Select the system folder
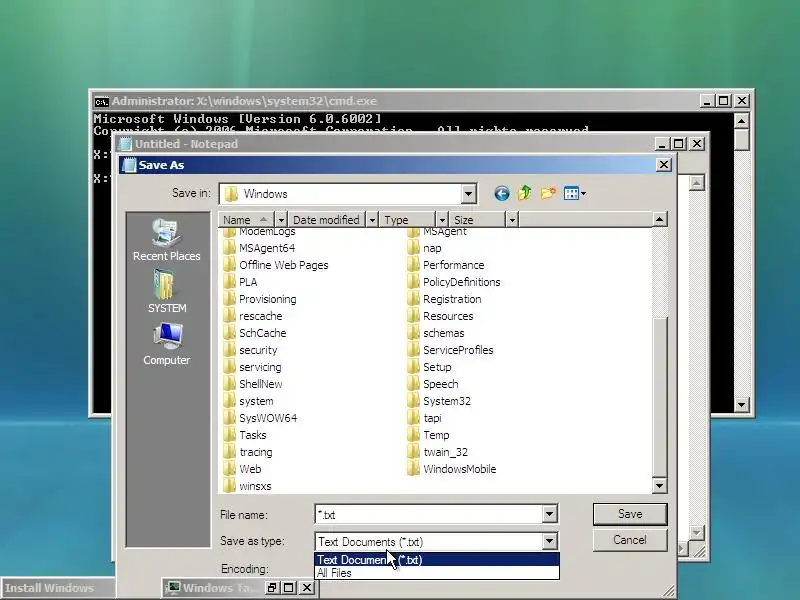The width and height of the screenshot is (800, 600). [248, 401]
